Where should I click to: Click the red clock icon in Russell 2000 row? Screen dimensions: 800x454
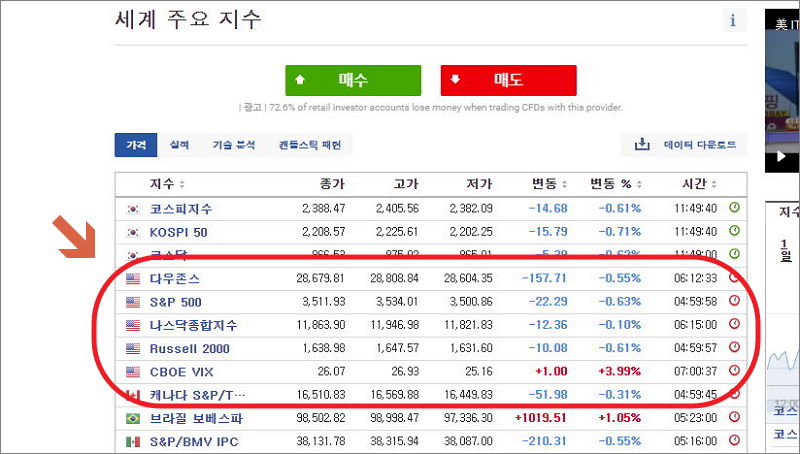[734, 347]
